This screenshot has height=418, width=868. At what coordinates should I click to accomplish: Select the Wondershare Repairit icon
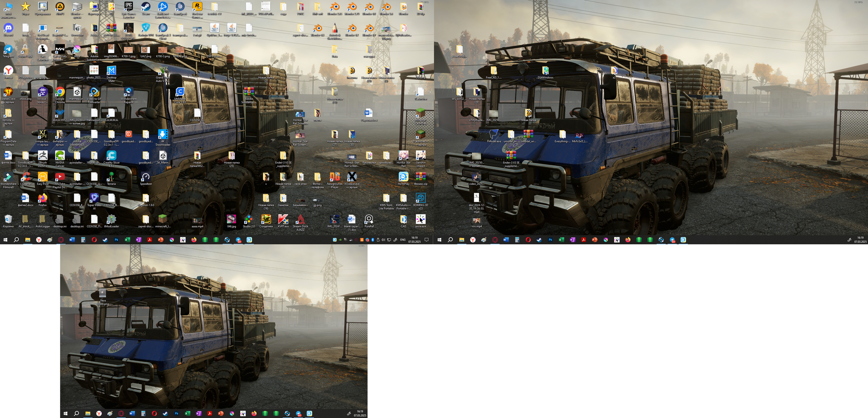point(128,95)
